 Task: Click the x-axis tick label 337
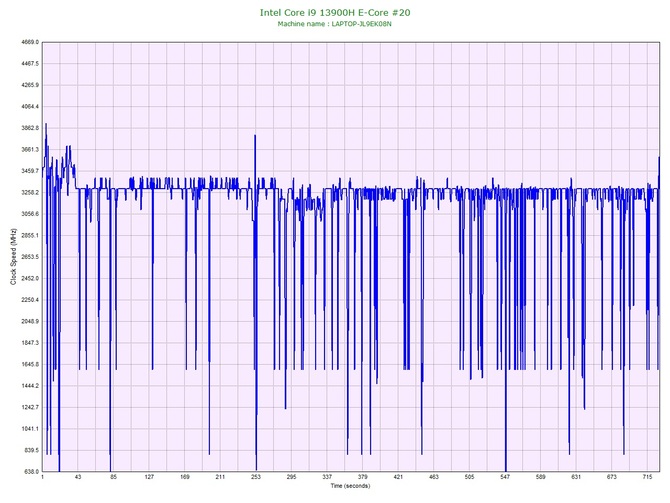click(327, 477)
